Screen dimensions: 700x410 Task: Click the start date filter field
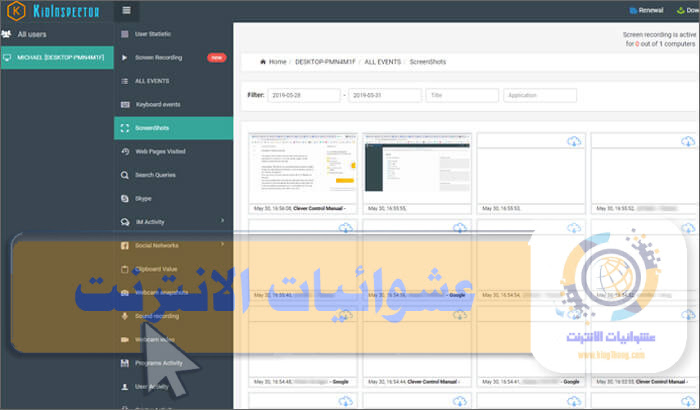click(304, 96)
